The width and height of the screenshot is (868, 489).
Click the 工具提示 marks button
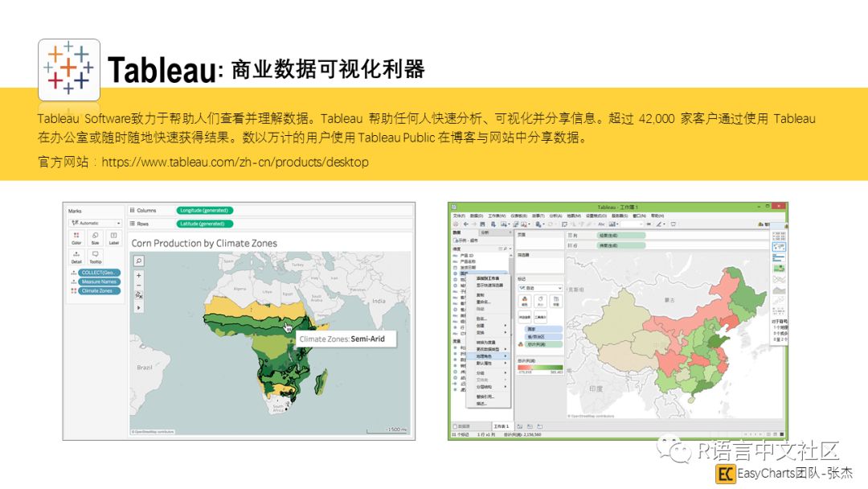pyautogui.click(x=540, y=318)
